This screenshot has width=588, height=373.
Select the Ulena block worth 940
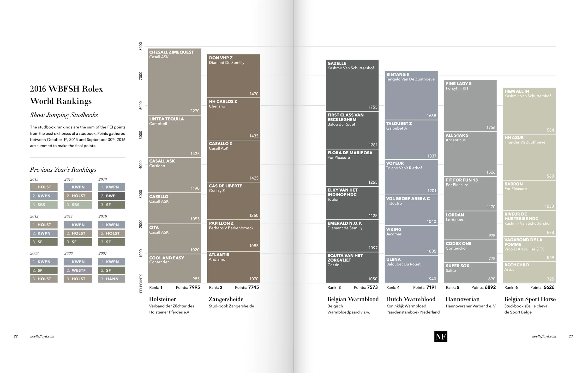tap(411, 269)
